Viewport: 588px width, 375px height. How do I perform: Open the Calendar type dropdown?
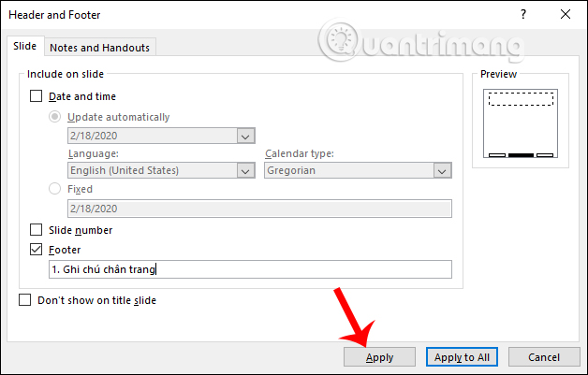click(443, 171)
